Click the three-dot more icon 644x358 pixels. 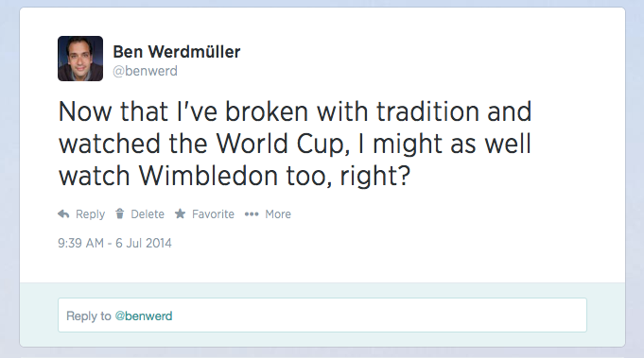click(x=252, y=214)
